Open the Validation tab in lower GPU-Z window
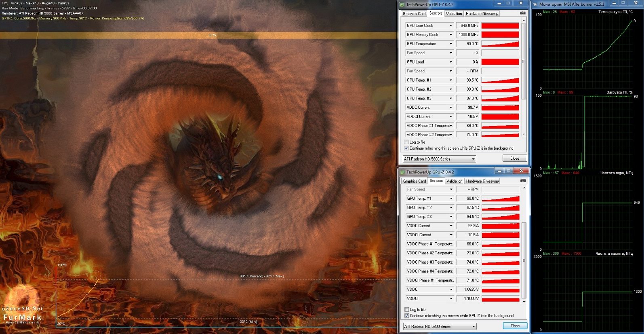Image resolution: width=644 pixels, height=334 pixels. click(x=454, y=181)
